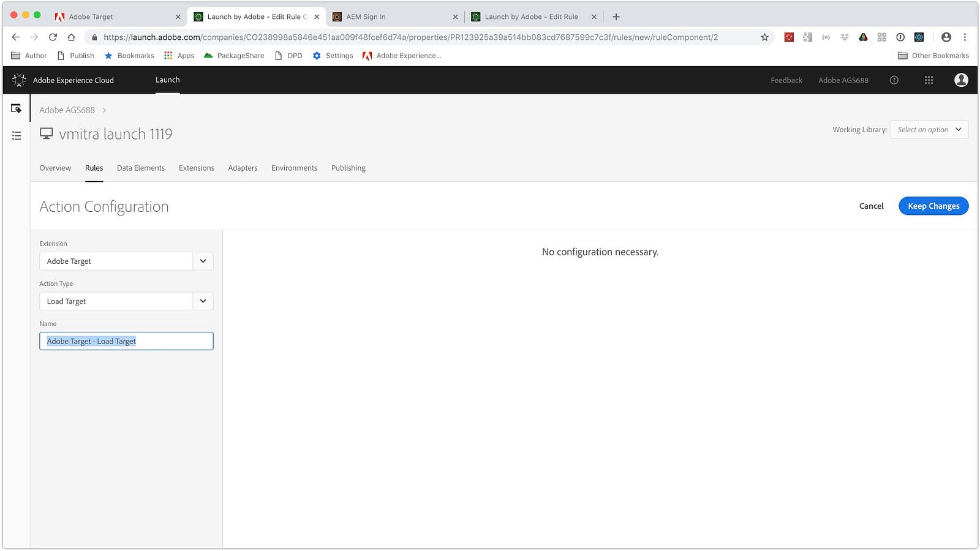Bookmark this page with star icon
The width and height of the screenshot is (980, 551).
764,37
